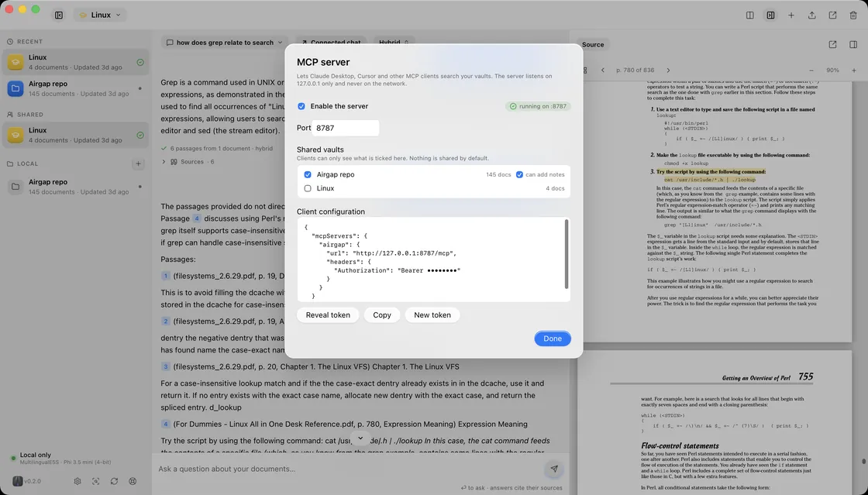Open Linux vault under Shared

75,135
